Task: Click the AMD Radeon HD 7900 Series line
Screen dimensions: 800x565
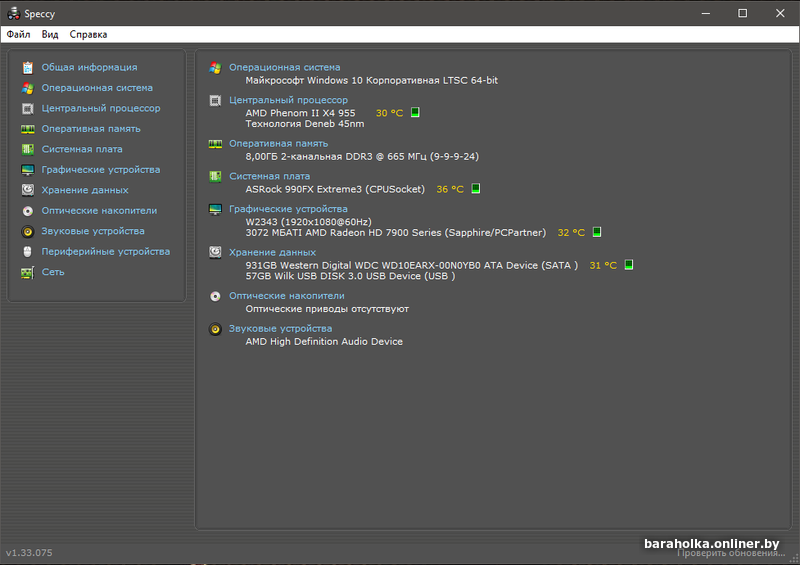Action: pos(395,232)
